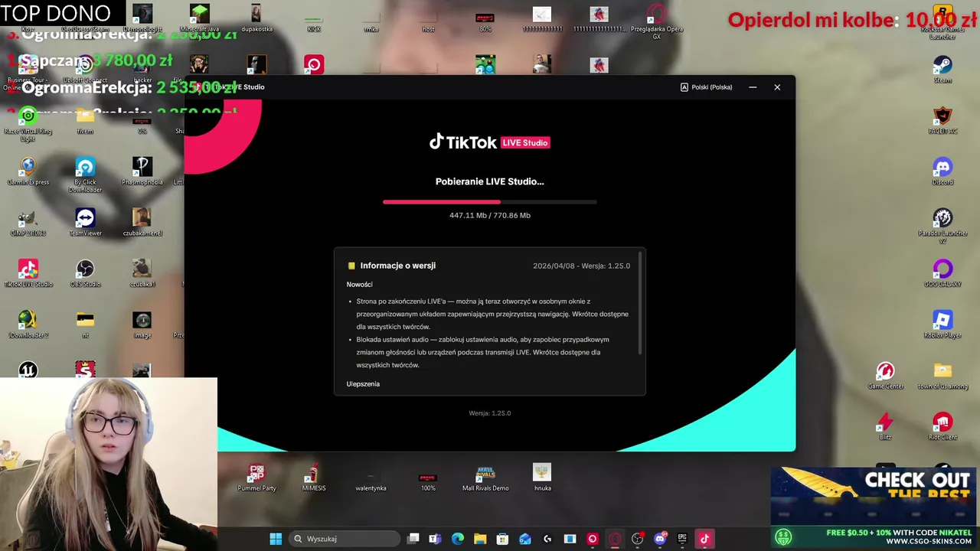Launch Garmin Express desktop shortcut

pos(28,171)
